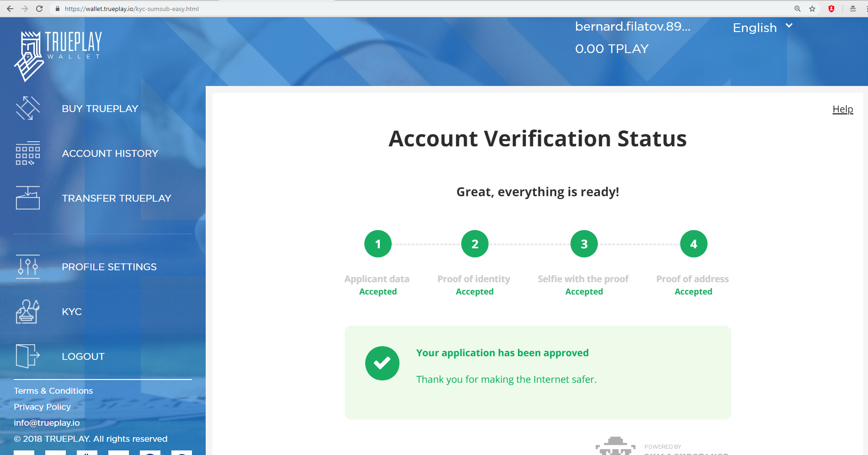
Task: Click the 'Proof of identity' step label
Action: [474, 279]
